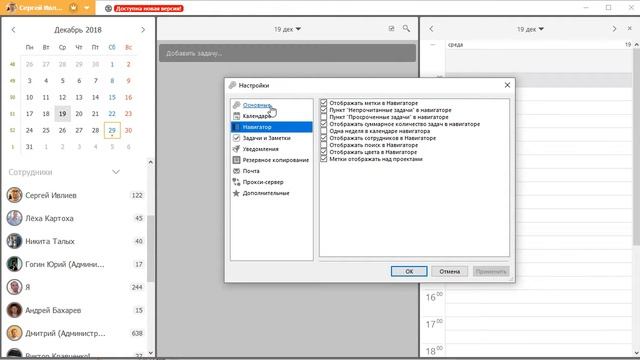Toggle 'Отображать метки в Навигаторе' checkbox

[324, 103]
